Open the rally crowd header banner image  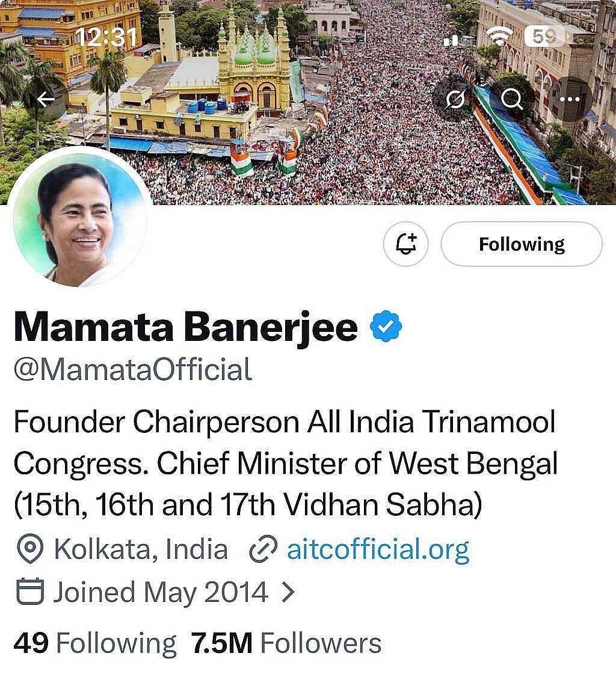pyautogui.click(x=308, y=102)
